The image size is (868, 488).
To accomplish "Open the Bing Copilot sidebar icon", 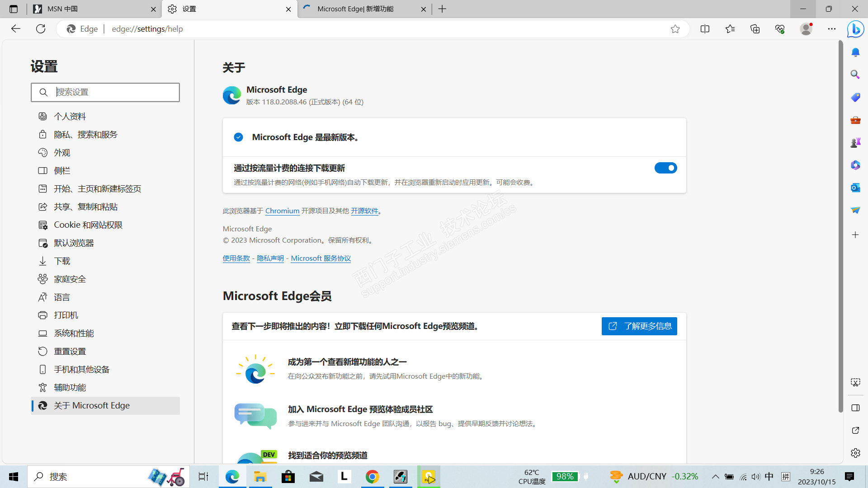I will [855, 29].
